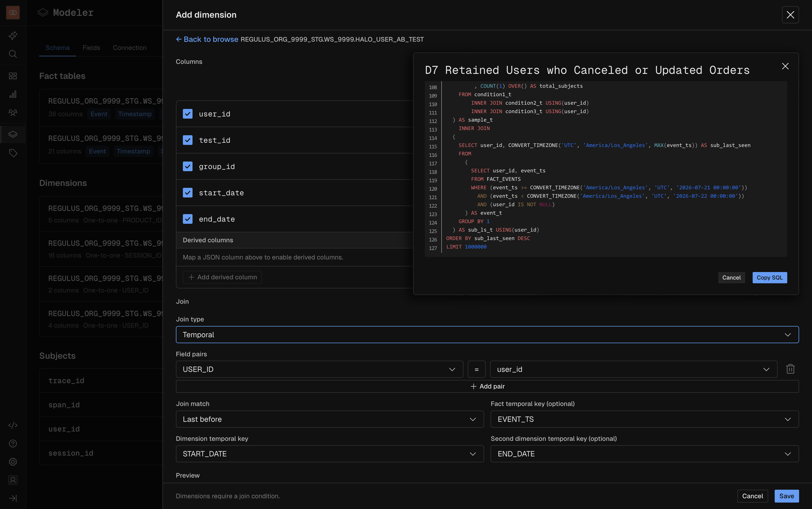Uncheck the test_id column checkbox
812x509 pixels.
click(x=188, y=140)
